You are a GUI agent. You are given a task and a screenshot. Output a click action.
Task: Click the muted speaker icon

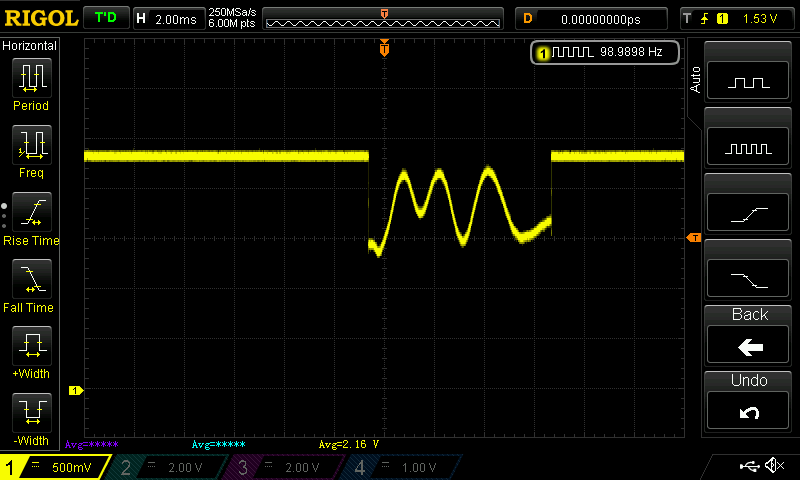(x=774, y=465)
